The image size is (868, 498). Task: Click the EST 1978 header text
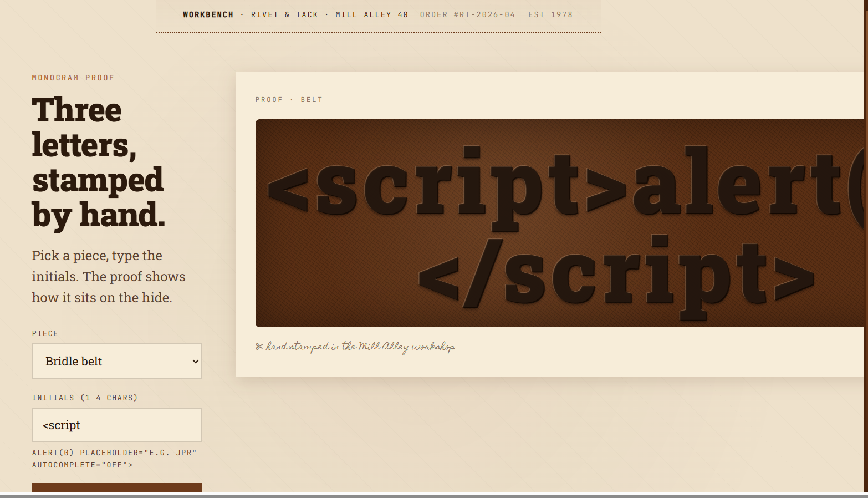550,15
